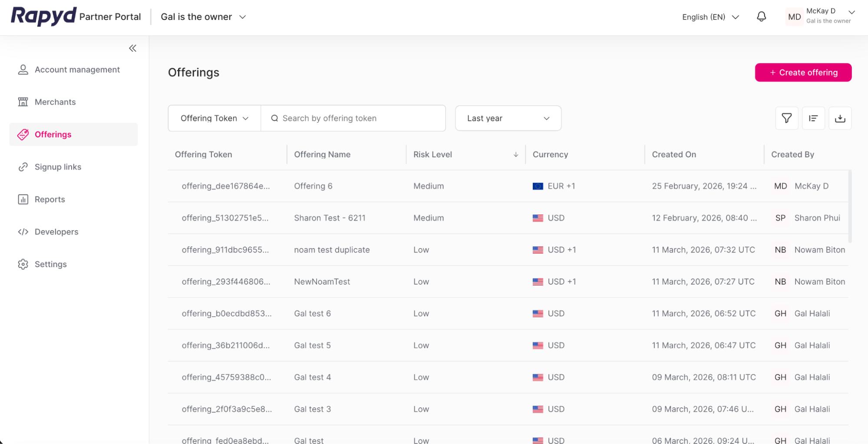Open the English (EN) language dropdown
868x444 pixels.
[710, 17]
